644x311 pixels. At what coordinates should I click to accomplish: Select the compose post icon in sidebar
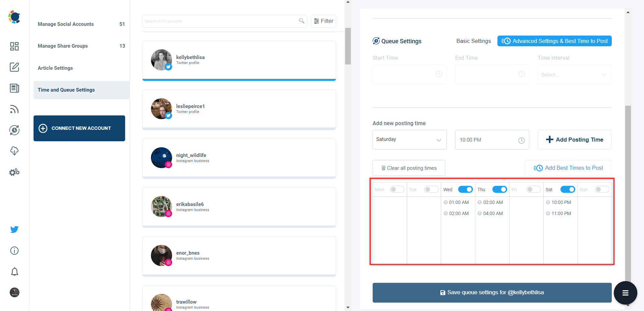tap(14, 67)
